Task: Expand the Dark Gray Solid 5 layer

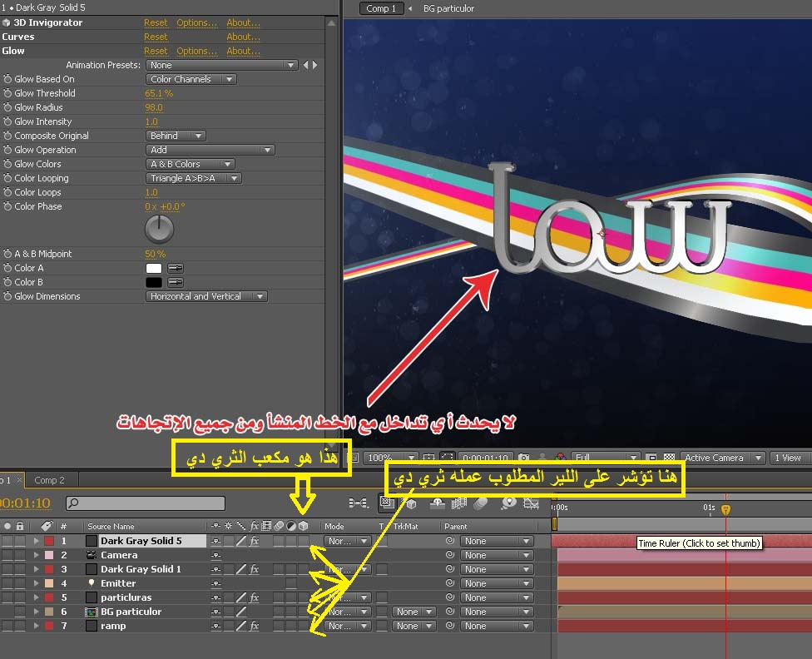Action: (x=37, y=541)
